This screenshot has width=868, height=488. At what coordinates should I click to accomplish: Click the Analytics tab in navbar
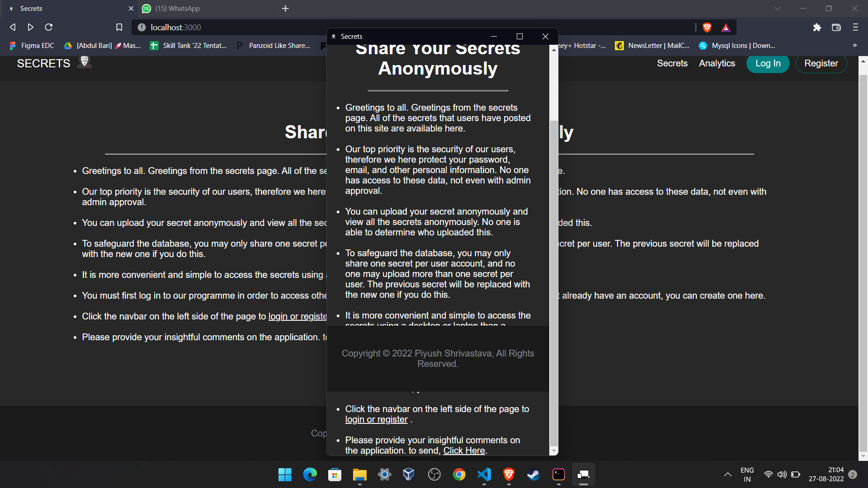tap(717, 63)
